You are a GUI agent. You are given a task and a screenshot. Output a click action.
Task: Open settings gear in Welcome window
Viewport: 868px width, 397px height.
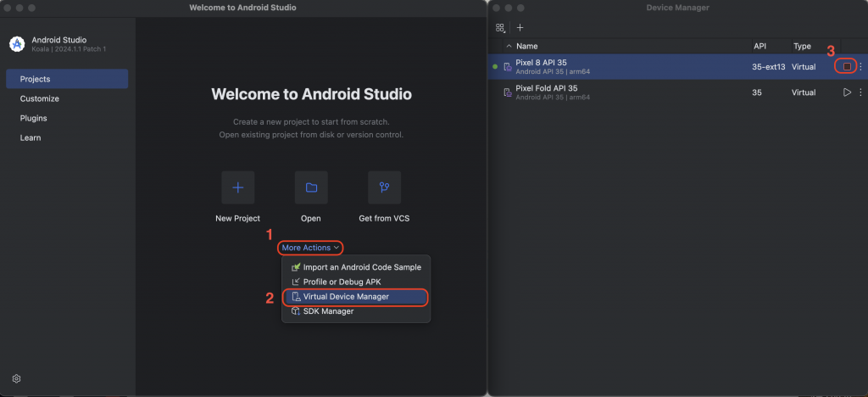[17, 378]
